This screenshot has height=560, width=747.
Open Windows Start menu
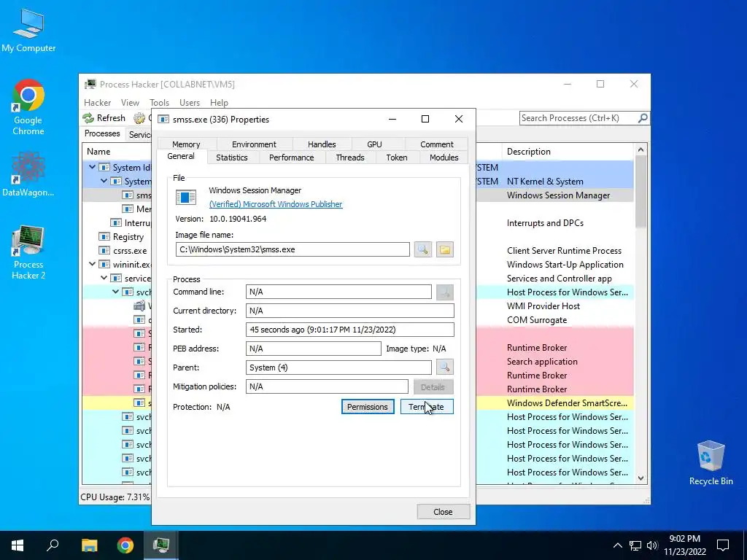(x=18, y=545)
